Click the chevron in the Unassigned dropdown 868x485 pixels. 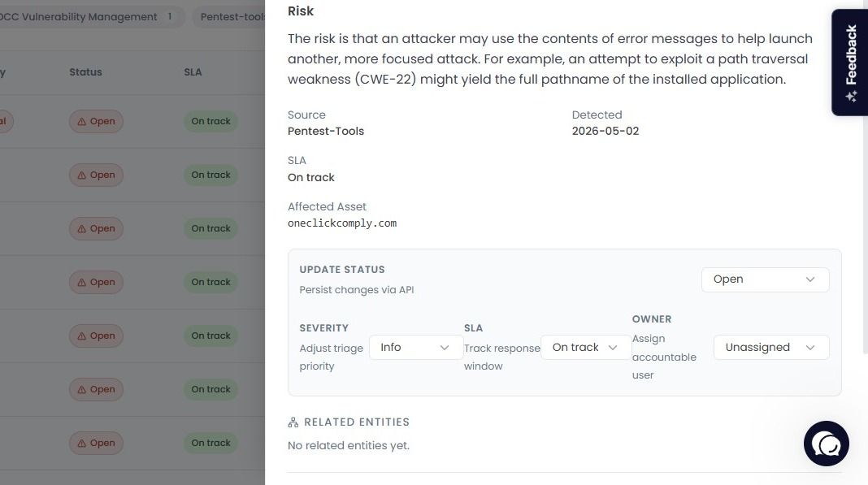pos(809,348)
